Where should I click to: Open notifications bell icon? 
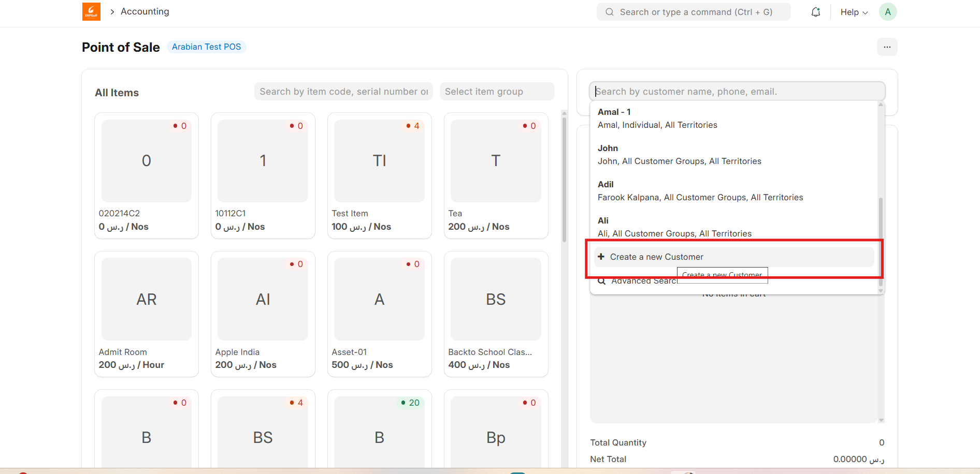[x=816, y=12]
